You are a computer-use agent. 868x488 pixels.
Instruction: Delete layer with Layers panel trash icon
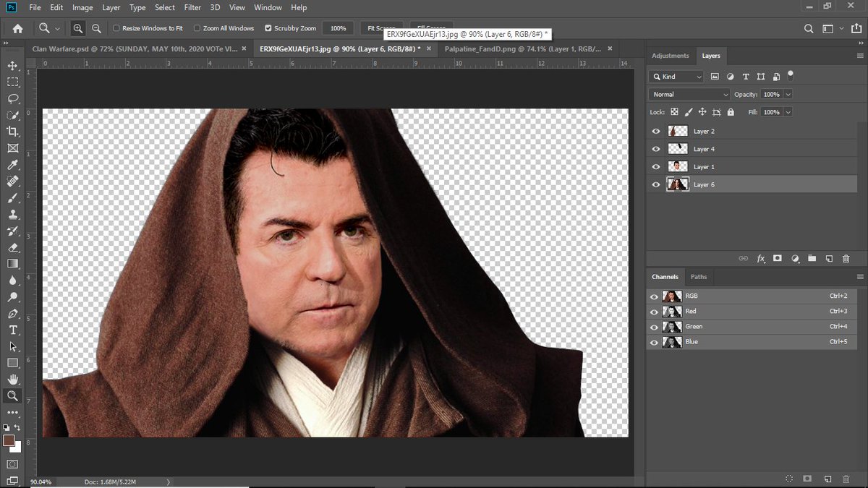click(846, 258)
